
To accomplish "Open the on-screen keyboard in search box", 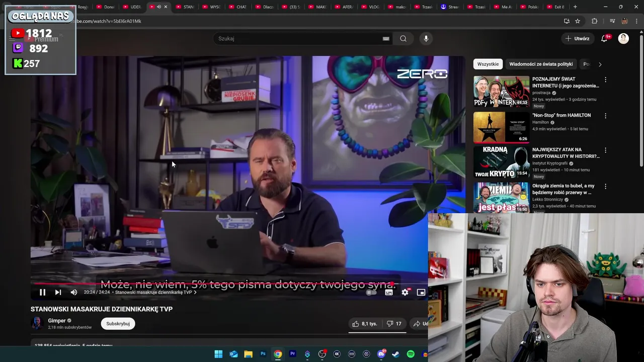I will [386, 39].
